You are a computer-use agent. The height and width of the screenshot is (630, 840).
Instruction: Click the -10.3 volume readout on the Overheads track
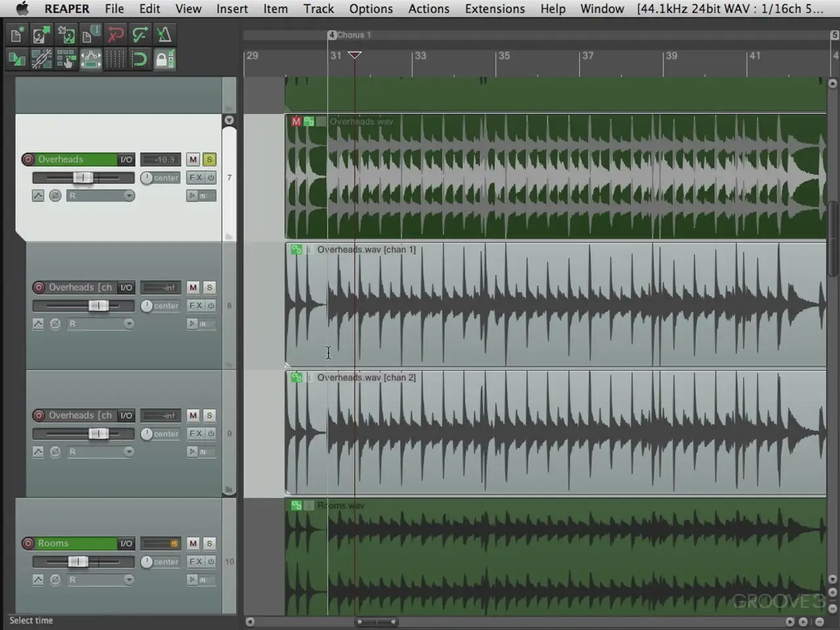click(x=161, y=159)
